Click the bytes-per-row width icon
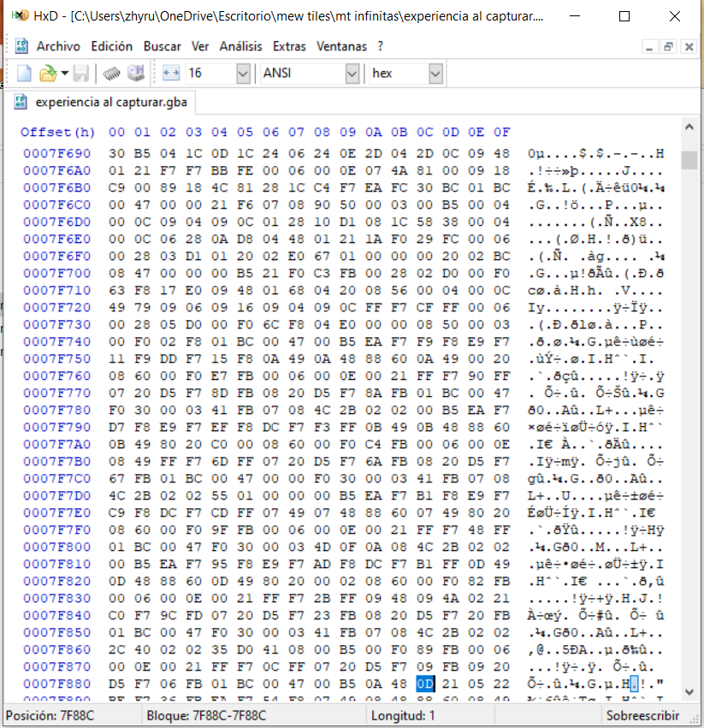The width and height of the screenshot is (704, 728). pyautogui.click(x=171, y=74)
